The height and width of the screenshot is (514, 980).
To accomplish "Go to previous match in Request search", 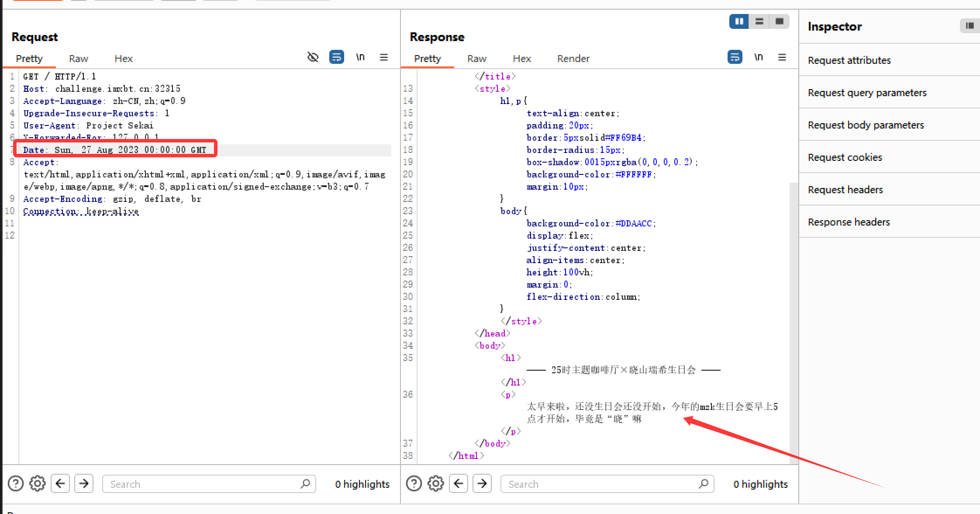I will (x=60, y=483).
